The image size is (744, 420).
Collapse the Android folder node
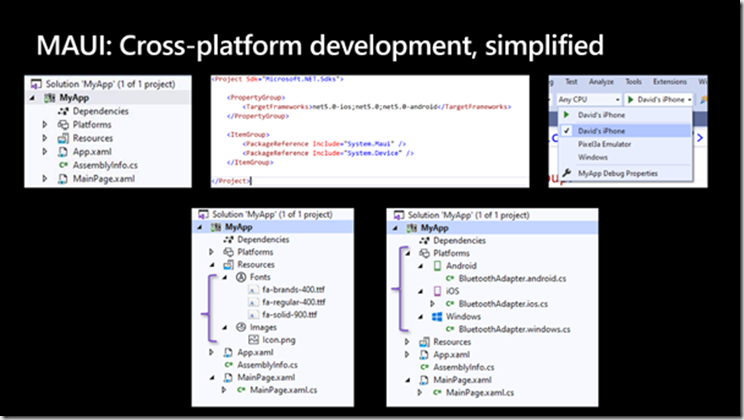click(x=420, y=266)
